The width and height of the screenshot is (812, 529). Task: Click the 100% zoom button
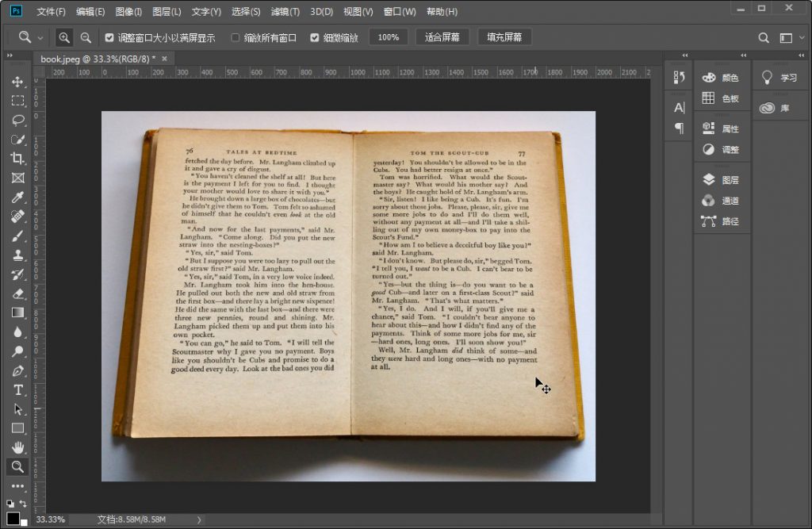click(389, 37)
